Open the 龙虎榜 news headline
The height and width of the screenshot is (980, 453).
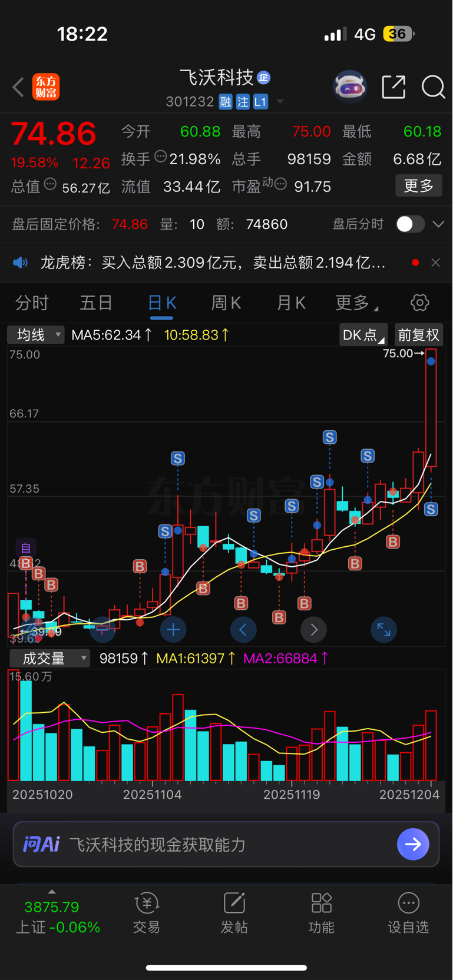coord(213,263)
